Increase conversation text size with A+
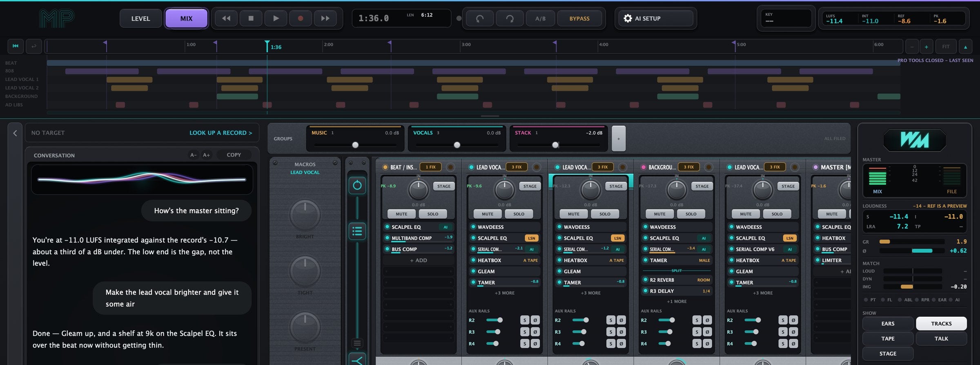980x365 pixels. tap(207, 155)
